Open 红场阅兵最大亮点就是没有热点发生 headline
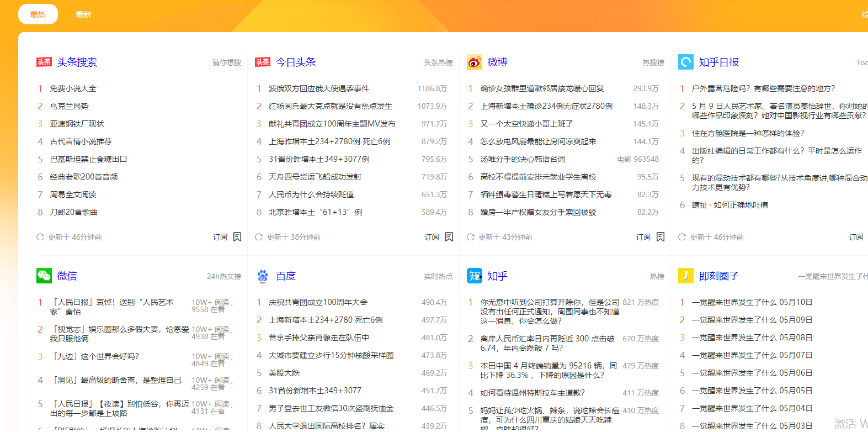Screen dimensions: 868x432 (331, 106)
